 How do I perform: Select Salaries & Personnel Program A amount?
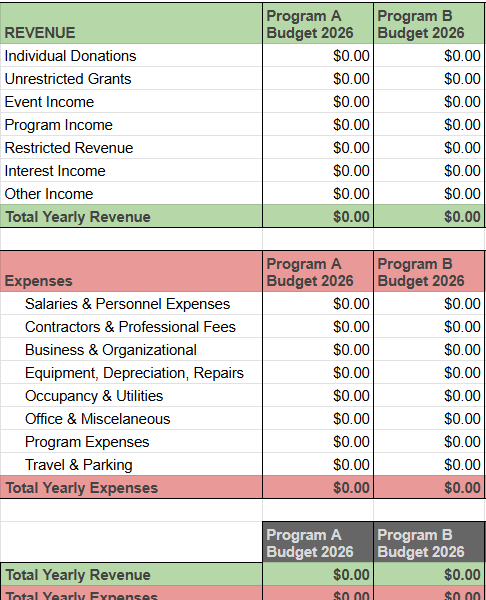click(x=318, y=303)
